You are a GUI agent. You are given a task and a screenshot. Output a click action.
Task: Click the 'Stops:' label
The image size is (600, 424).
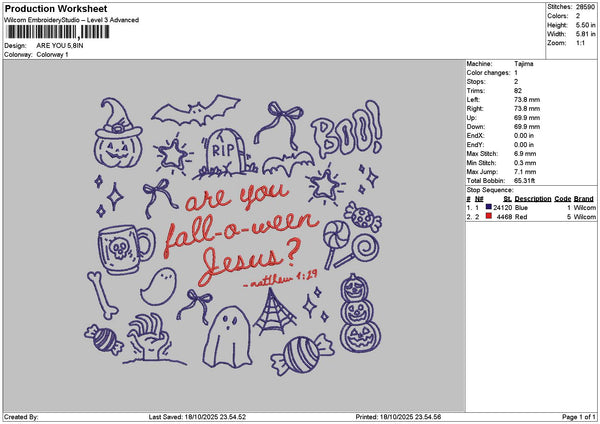coord(476,82)
